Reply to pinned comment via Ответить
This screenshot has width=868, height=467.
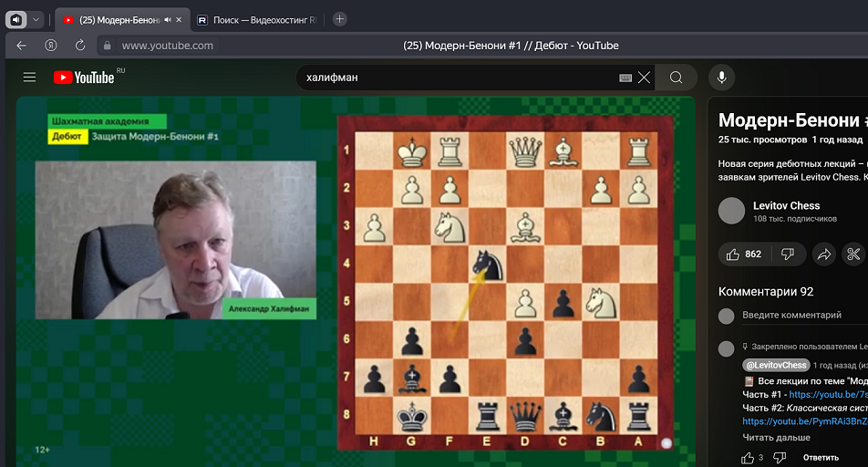tap(821, 457)
